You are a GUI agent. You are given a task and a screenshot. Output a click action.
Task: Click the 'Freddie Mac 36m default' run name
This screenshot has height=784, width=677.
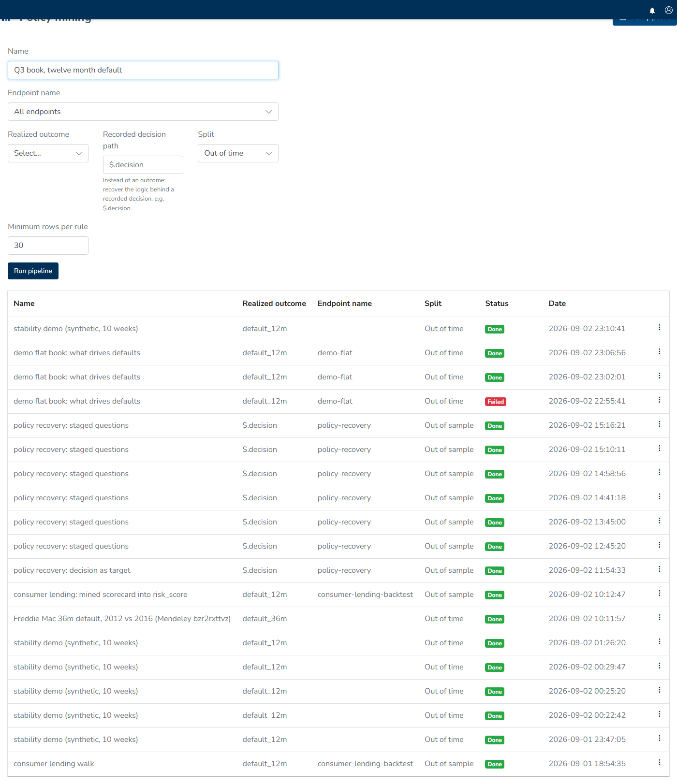(x=122, y=619)
